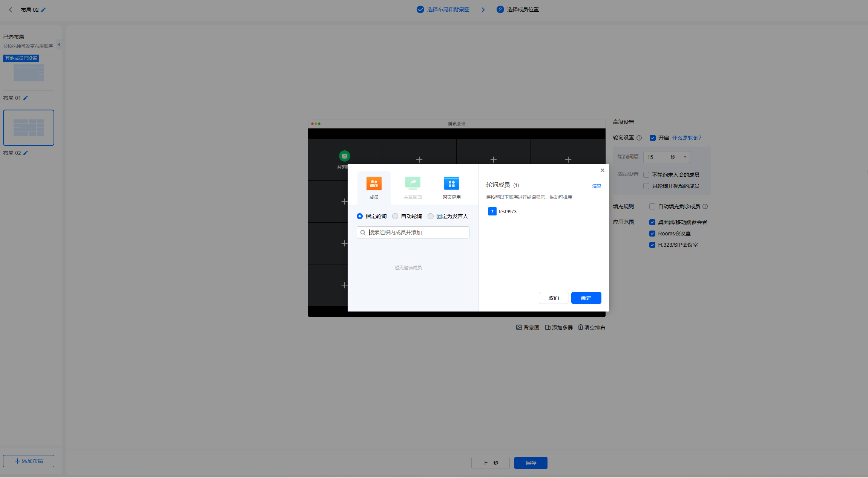
Task: Click the 添加多屏 add multi-screen icon
Action: pyautogui.click(x=547, y=327)
